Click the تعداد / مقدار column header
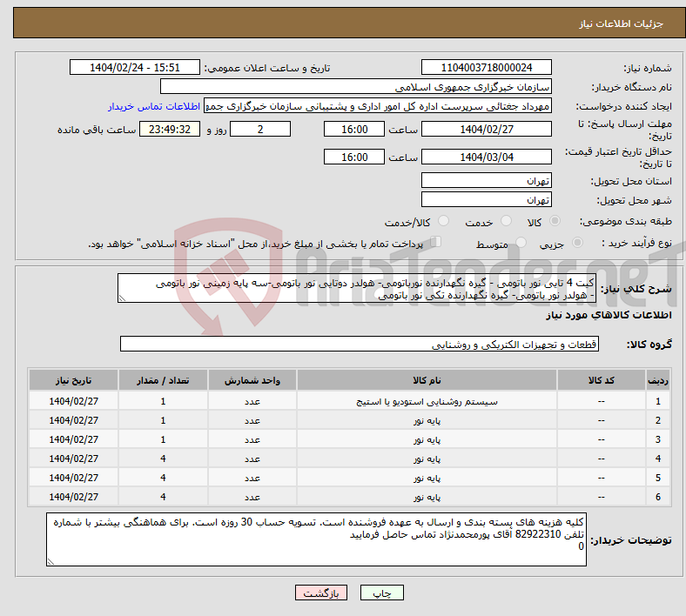Viewport: 686px width, 616px height. tap(163, 380)
